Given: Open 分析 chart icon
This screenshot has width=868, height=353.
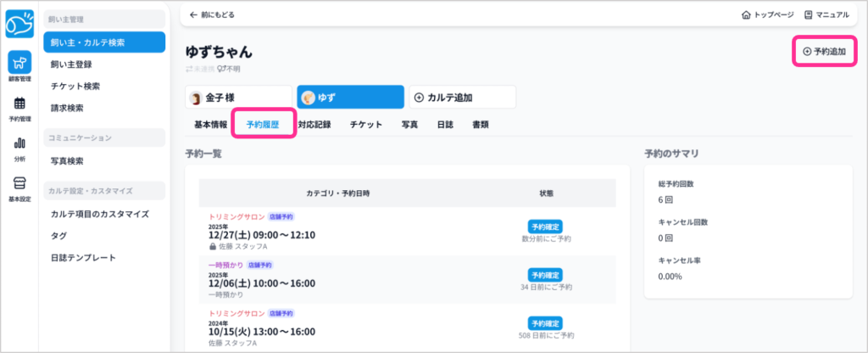Looking at the screenshot, I should point(19,148).
